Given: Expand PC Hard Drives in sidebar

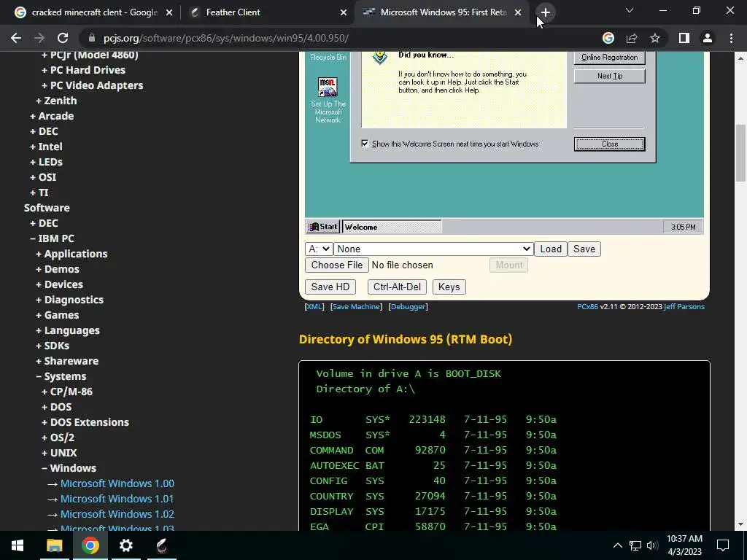Looking at the screenshot, I should pyautogui.click(x=83, y=70).
